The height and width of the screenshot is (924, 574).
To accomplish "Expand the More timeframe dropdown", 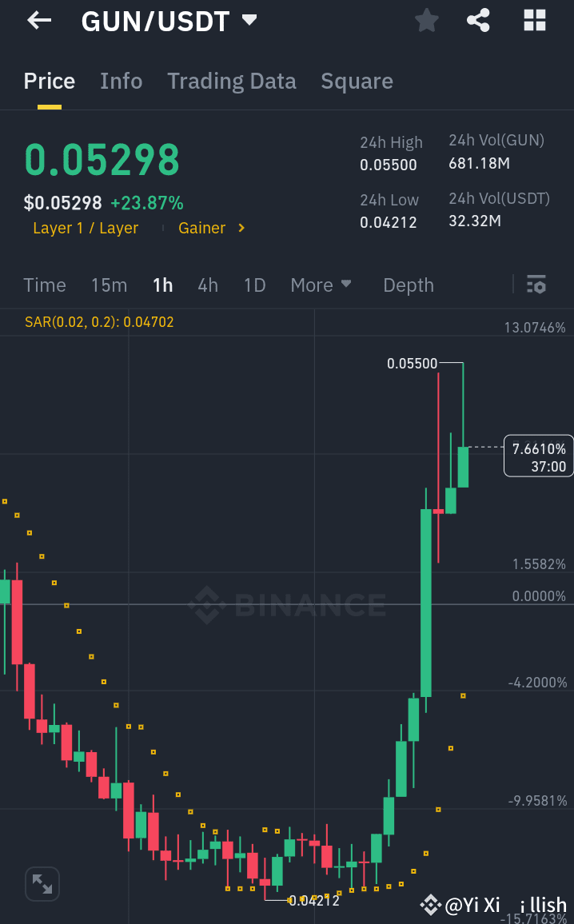I will [x=321, y=285].
